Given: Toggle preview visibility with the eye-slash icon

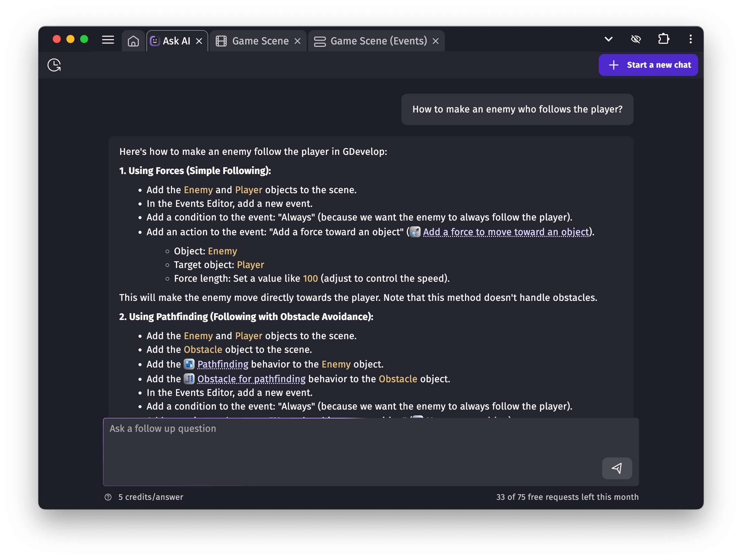Looking at the screenshot, I should [636, 39].
